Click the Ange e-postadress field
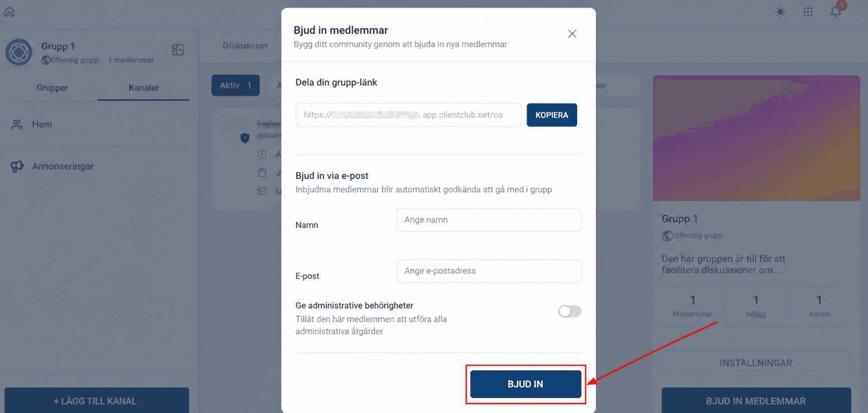This screenshot has width=868, height=413. point(489,271)
